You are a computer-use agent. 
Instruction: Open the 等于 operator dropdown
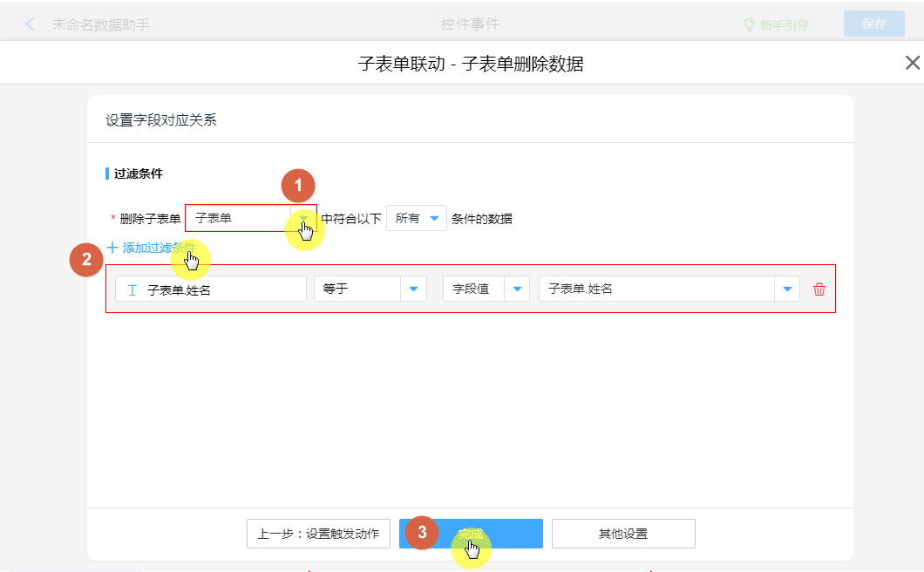(413, 289)
